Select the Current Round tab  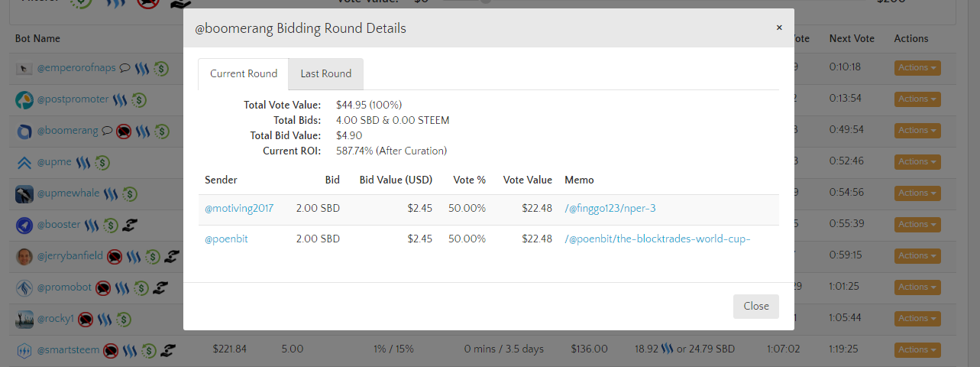click(244, 74)
